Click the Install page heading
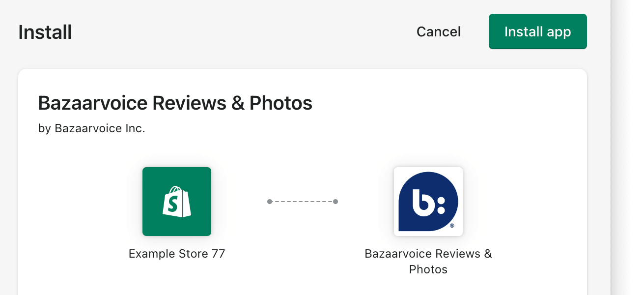The width and height of the screenshot is (644, 295). coord(45,32)
